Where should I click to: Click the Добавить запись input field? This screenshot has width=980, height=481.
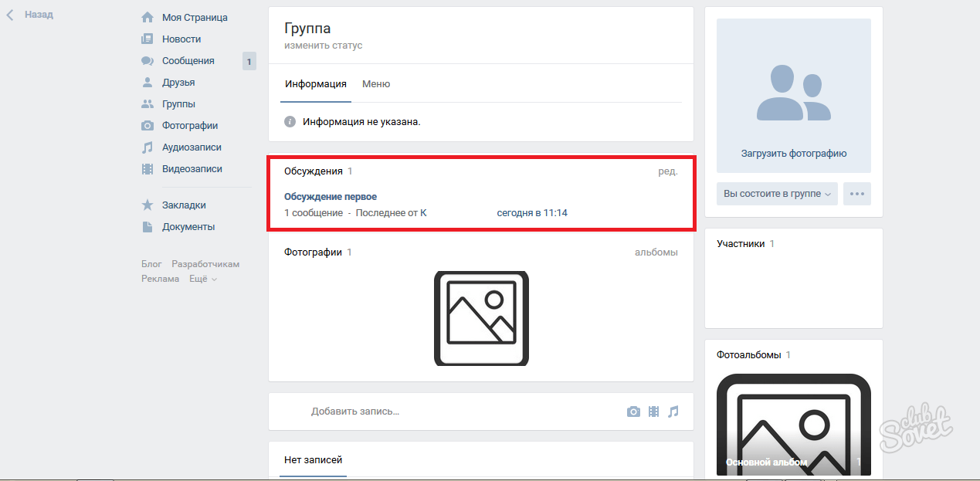point(463,412)
